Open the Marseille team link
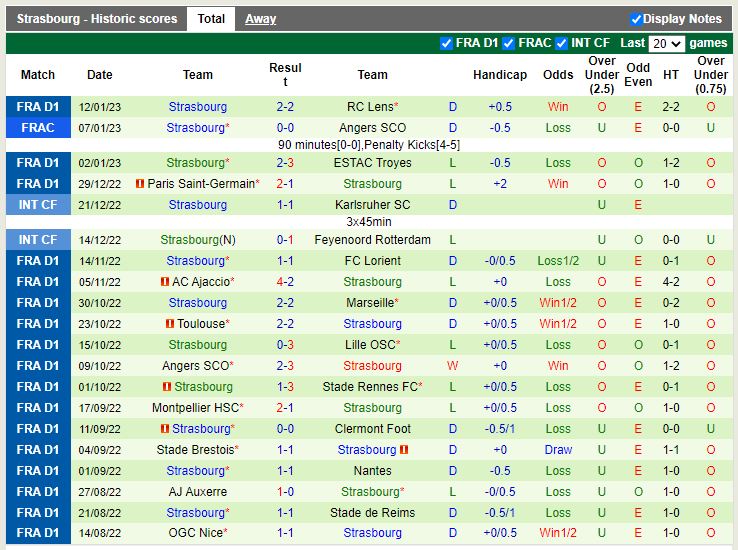Image resolution: width=738 pixels, height=550 pixels. (370, 303)
